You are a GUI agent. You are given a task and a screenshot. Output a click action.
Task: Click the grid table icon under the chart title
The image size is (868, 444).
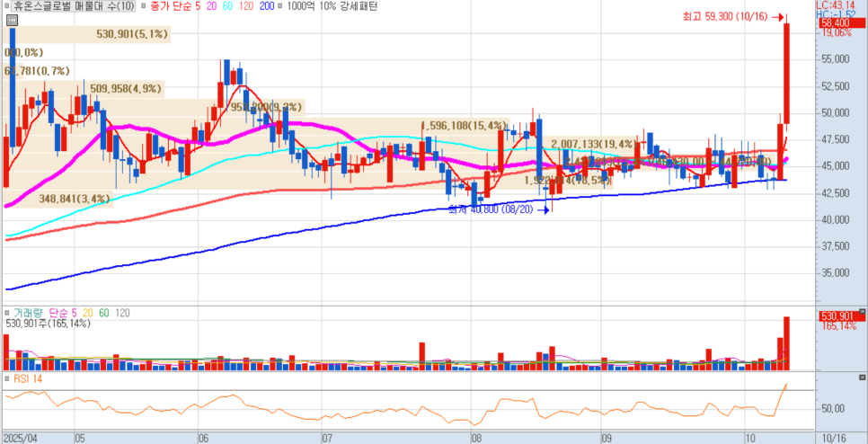pyautogui.click(x=13, y=21)
